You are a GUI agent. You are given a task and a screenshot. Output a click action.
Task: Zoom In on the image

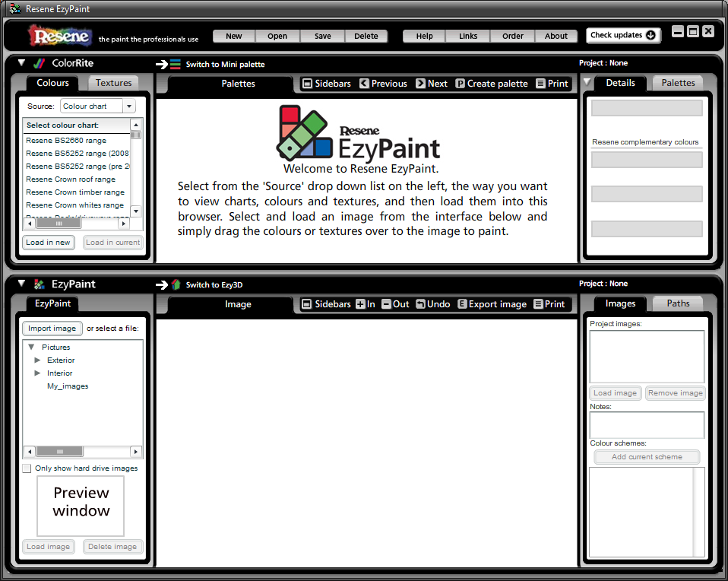[366, 304]
